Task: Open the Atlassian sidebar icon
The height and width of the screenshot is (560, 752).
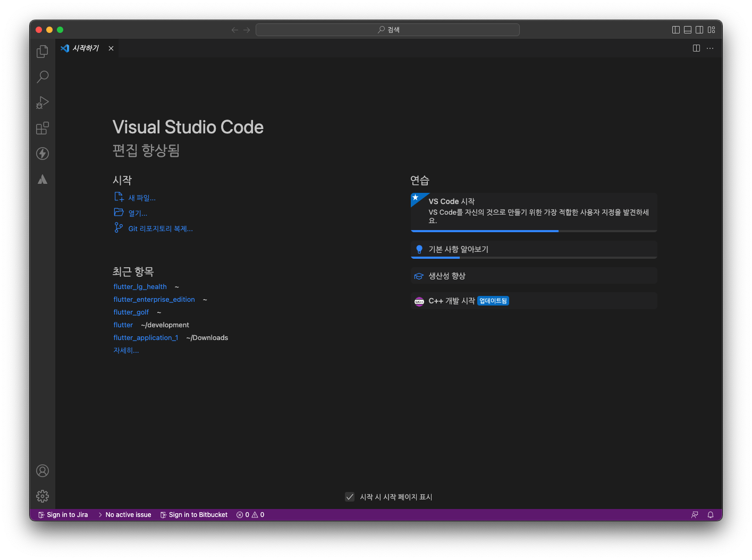Action: point(43,179)
